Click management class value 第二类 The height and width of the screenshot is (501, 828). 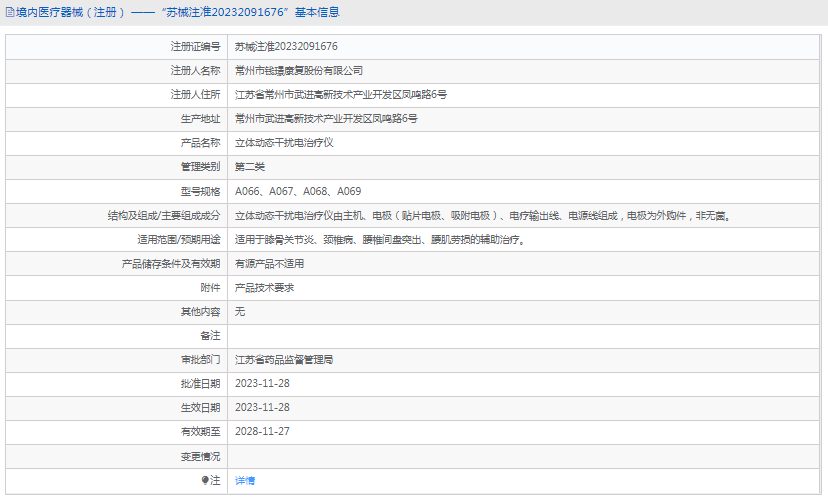click(x=250, y=167)
